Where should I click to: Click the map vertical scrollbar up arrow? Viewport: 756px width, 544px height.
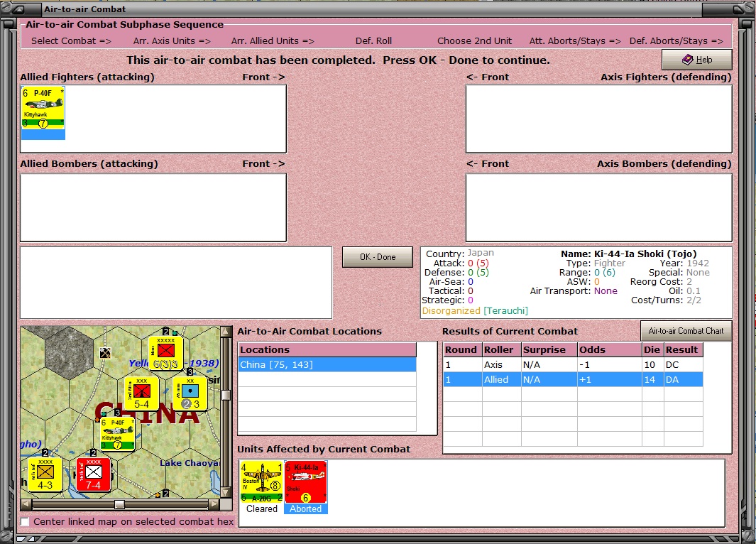pos(226,332)
